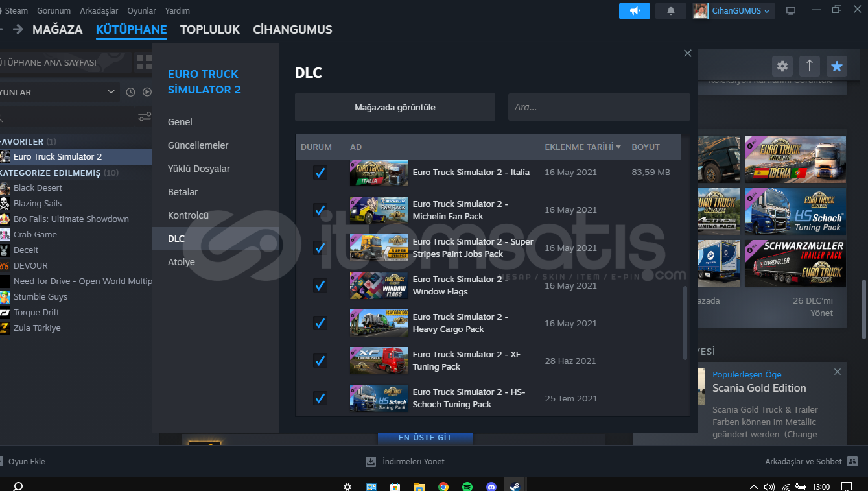The width and height of the screenshot is (868, 491).
Task: Toggle the XF Tuning Pack checkbox
Action: coord(320,361)
